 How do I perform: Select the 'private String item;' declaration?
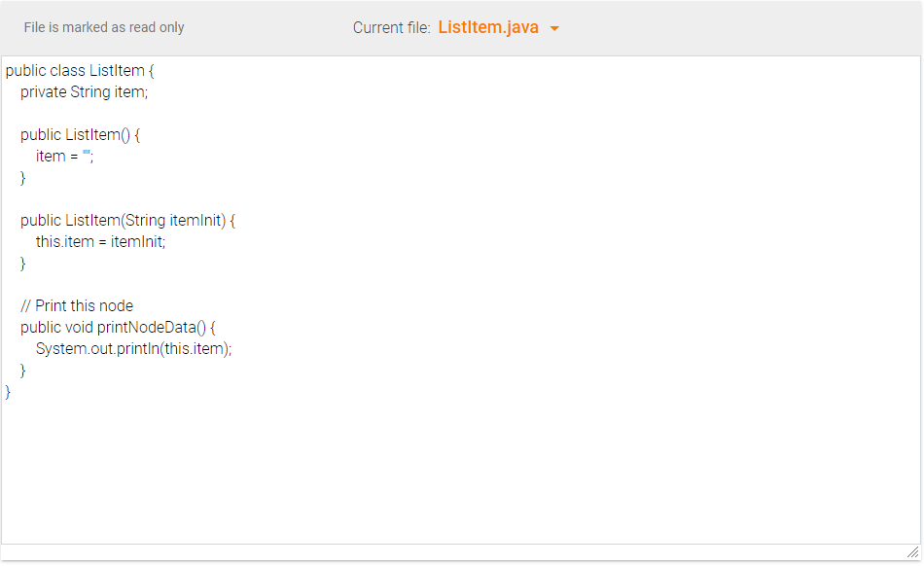tap(87, 91)
